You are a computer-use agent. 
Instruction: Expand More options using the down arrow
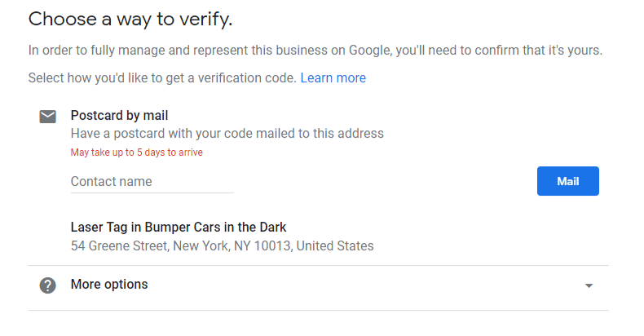(589, 285)
